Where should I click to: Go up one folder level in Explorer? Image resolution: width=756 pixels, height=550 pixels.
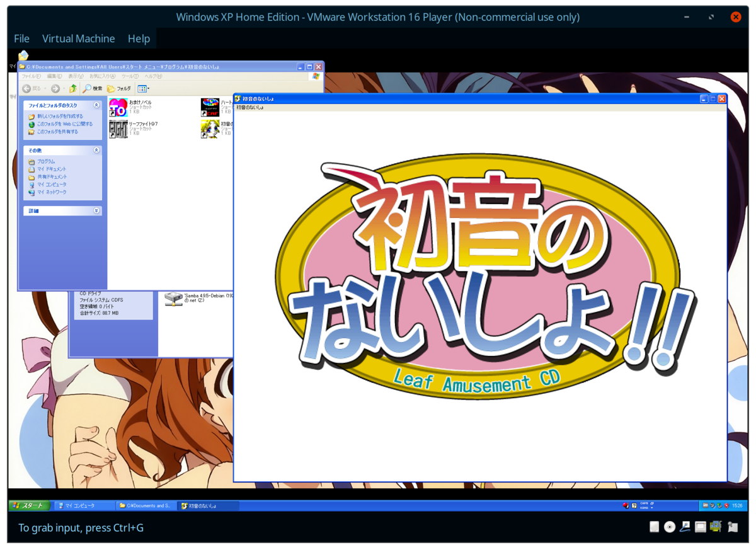73,89
